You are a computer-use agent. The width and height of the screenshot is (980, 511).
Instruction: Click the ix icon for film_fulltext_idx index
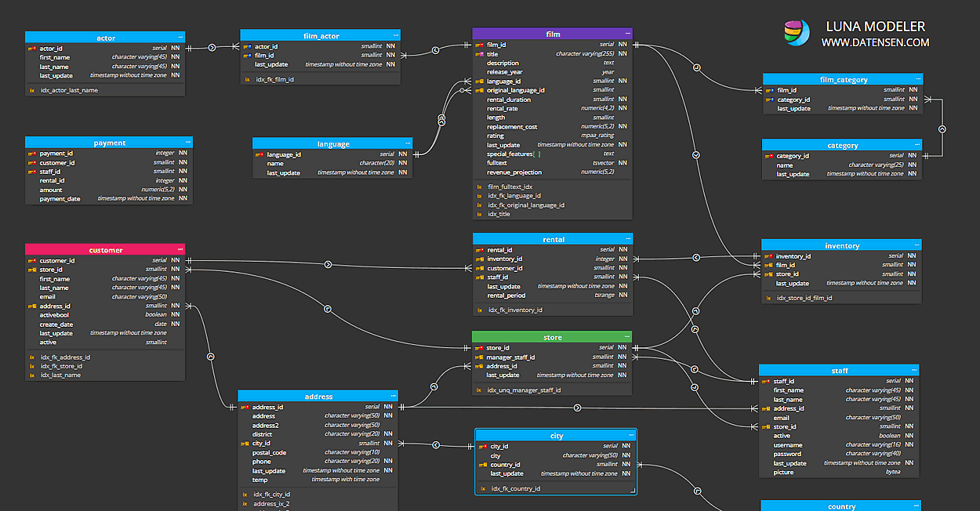[x=478, y=185]
